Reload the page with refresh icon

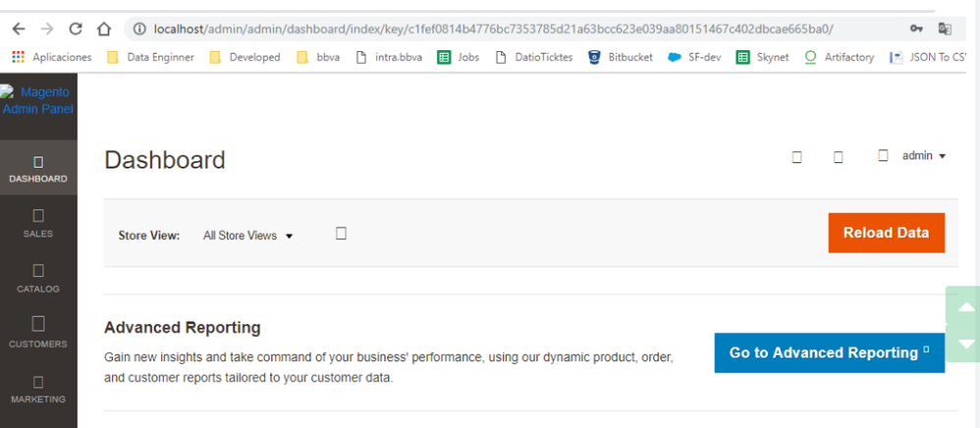click(x=76, y=29)
